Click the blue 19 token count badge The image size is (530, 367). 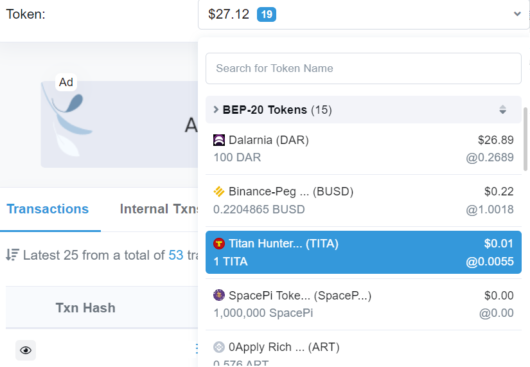[266, 15]
